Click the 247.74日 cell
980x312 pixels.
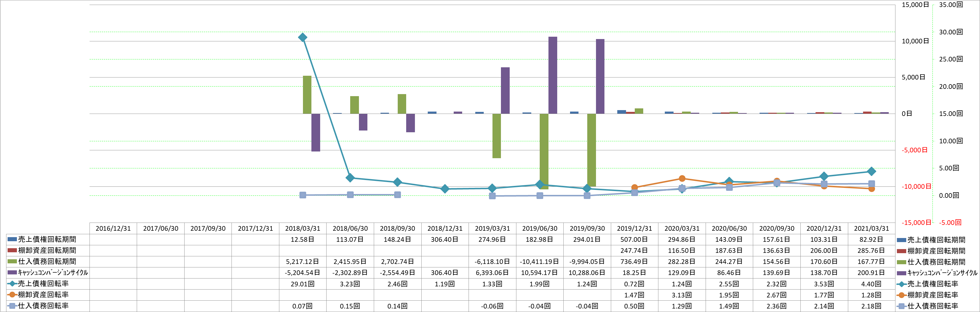pos(634,251)
